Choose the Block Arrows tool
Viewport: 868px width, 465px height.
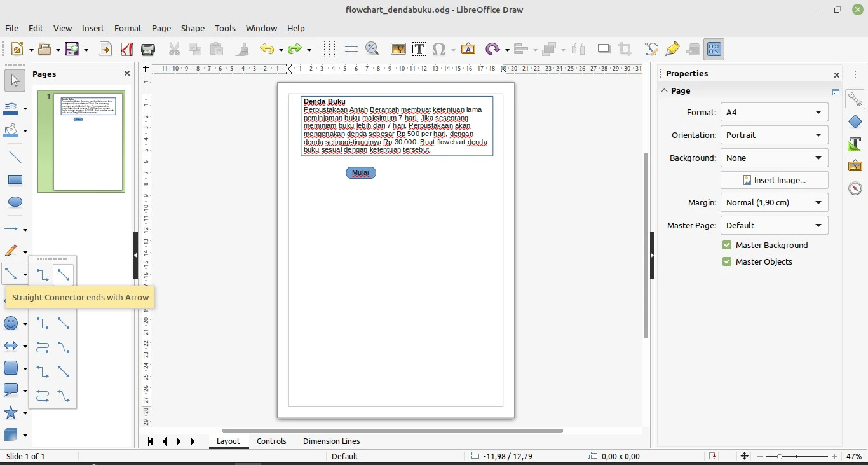tap(11, 346)
